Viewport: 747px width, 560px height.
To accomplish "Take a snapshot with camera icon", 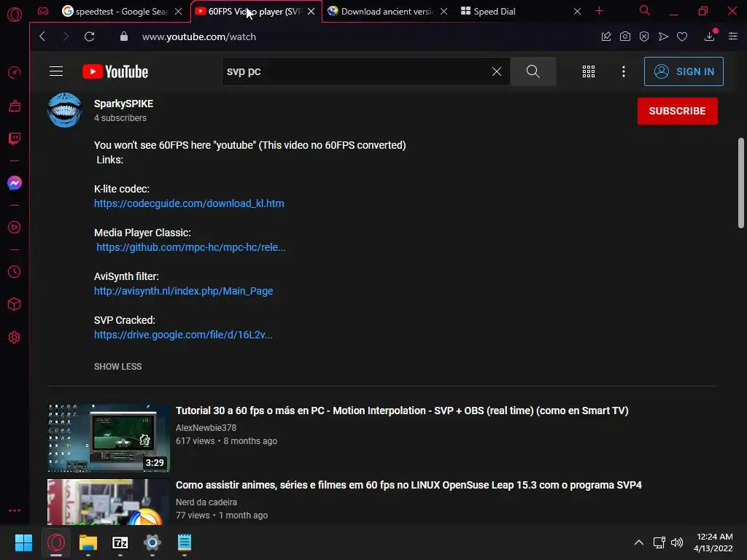I will point(625,36).
